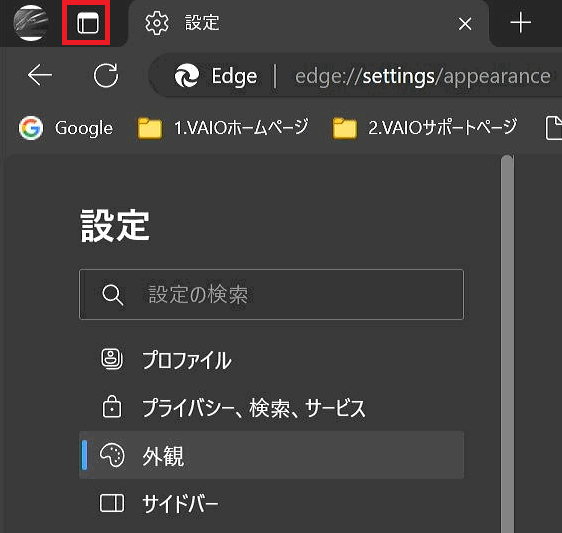Click the settings gear icon on the tab
562x533 pixels.
coord(157,23)
